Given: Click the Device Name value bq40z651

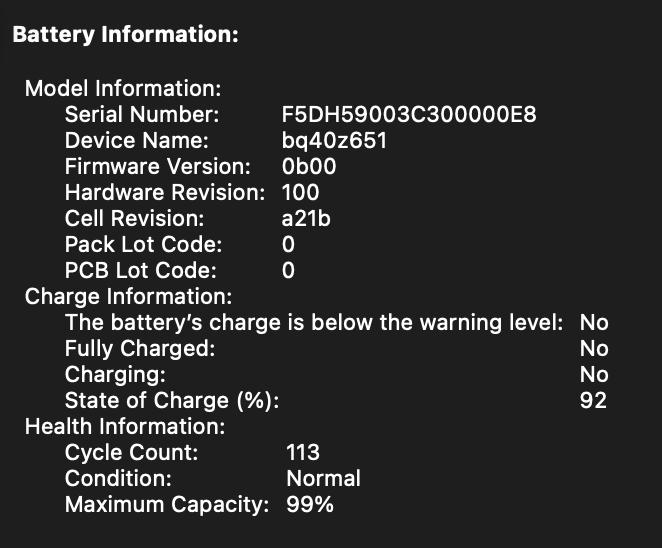Looking at the screenshot, I should [x=334, y=140].
